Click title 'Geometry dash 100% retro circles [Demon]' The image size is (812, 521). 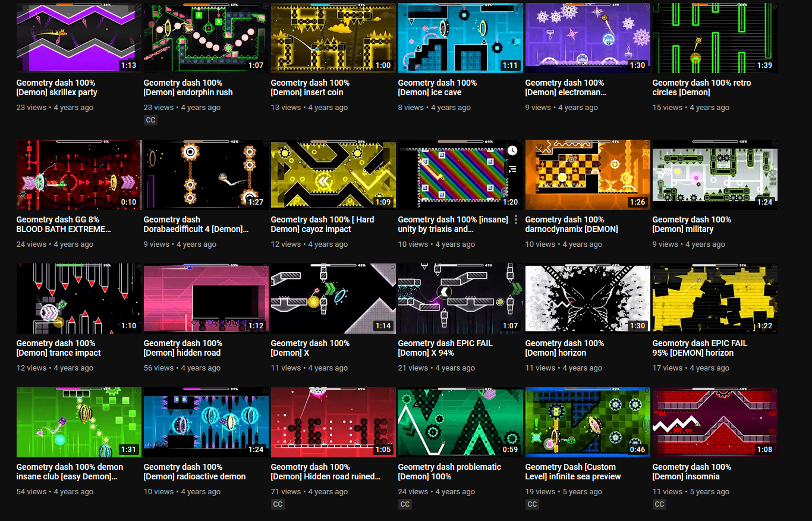coord(701,87)
